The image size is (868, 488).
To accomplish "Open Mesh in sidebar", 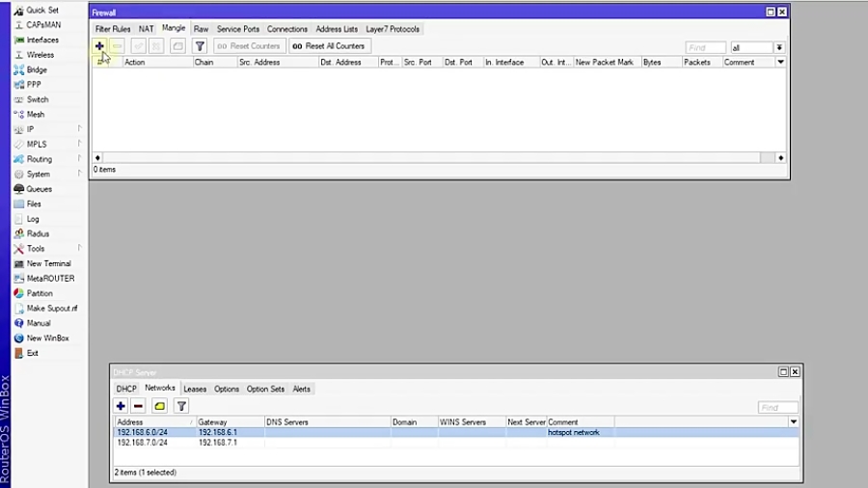I will click(36, 115).
